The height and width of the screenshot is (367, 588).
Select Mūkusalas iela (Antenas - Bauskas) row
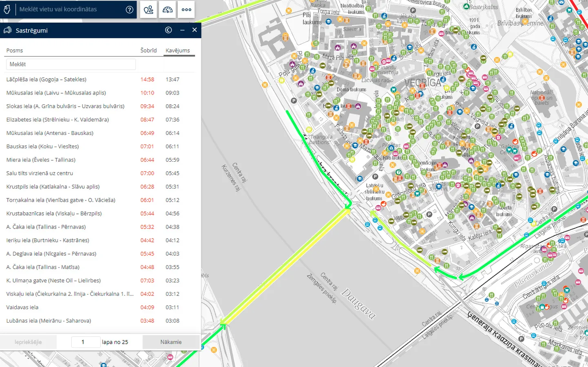click(x=100, y=133)
